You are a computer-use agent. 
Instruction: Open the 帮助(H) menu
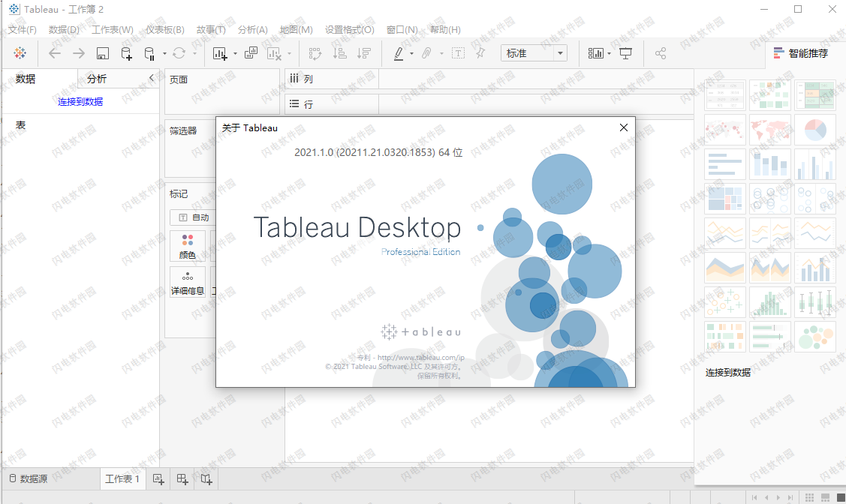[445, 30]
